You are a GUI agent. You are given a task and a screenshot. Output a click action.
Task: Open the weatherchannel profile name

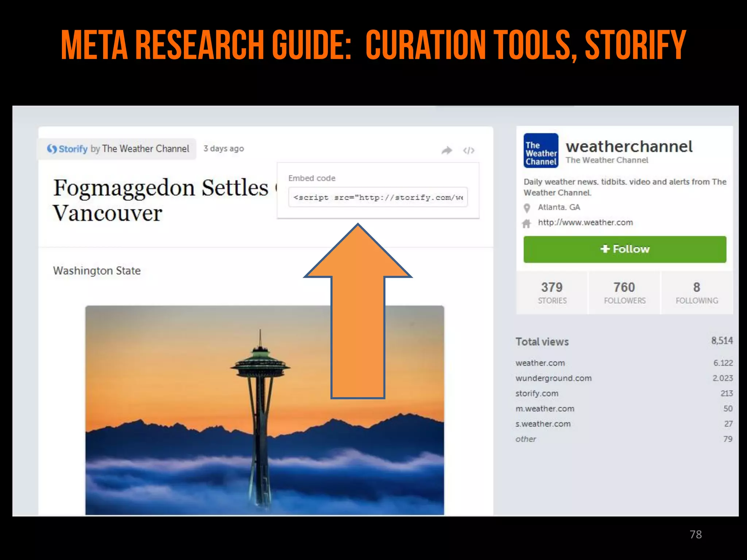[629, 147]
